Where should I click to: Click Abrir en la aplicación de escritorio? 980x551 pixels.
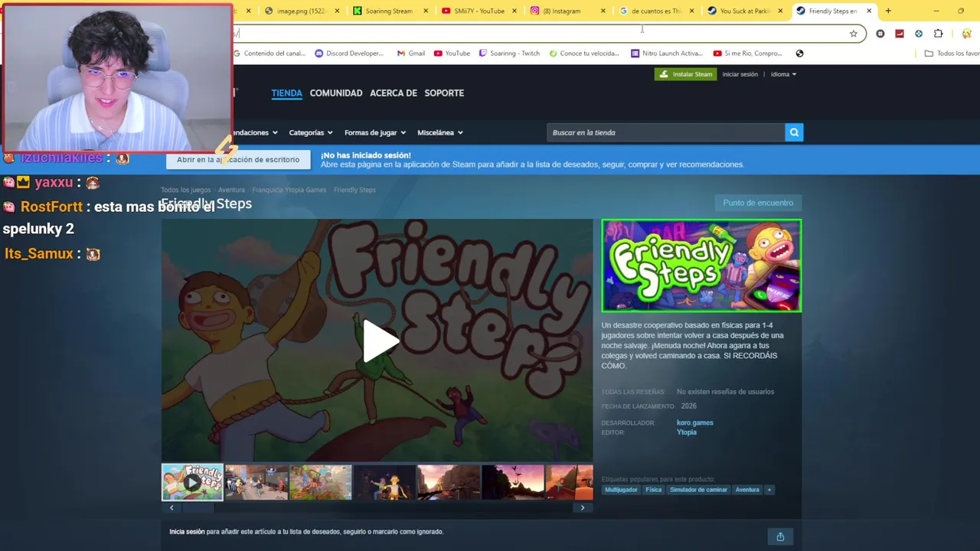238,159
